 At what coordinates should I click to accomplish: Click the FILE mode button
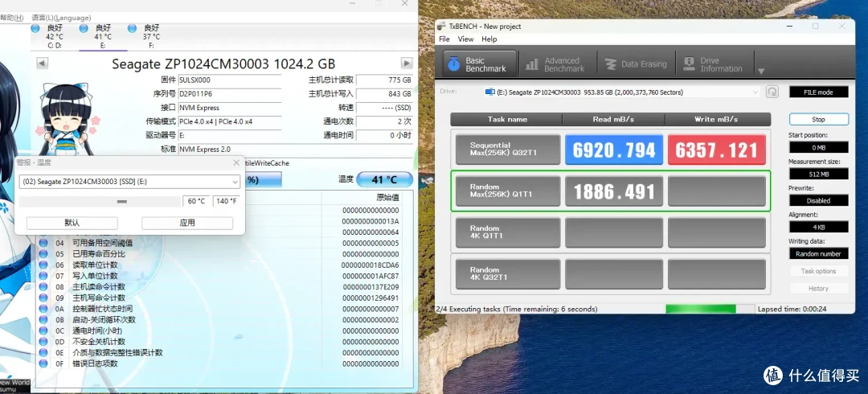pos(818,92)
